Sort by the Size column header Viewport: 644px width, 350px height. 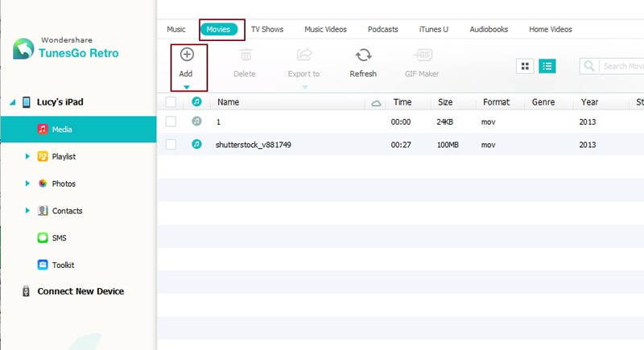click(x=445, y=102)
